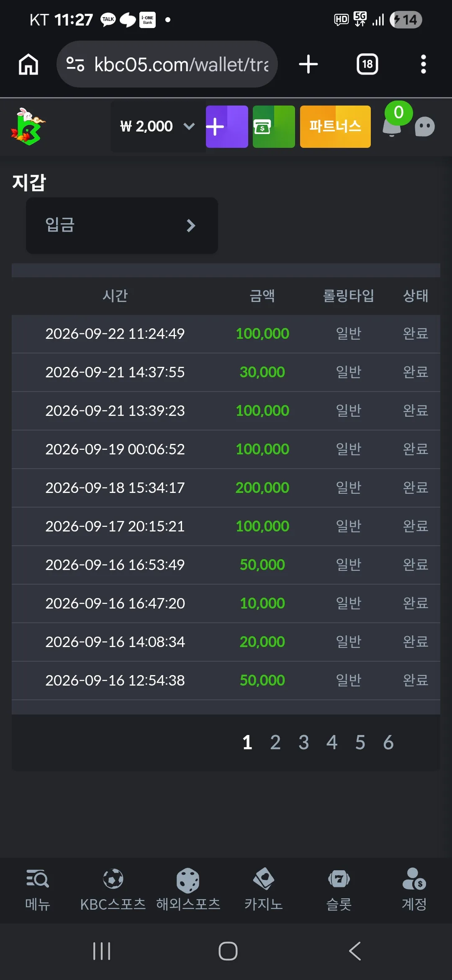
Task: Tap the Android back navigation button
Action: 355,951
